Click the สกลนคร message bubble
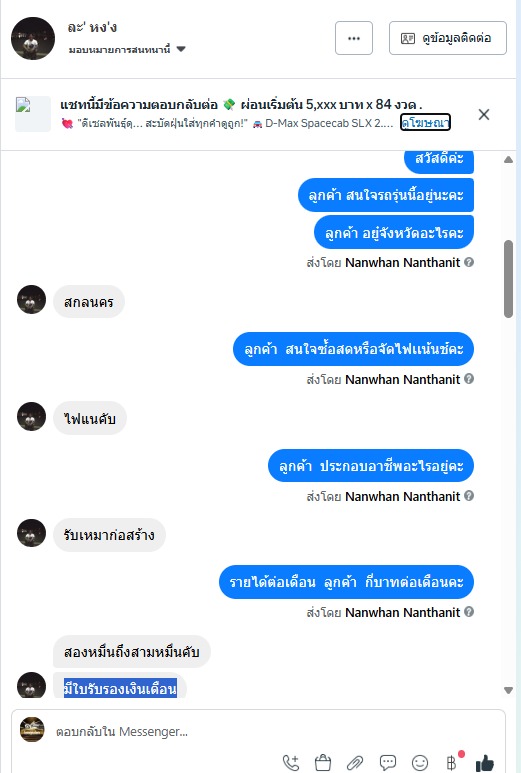The width and height of the screenshot is (521, 773). point(89,302)
